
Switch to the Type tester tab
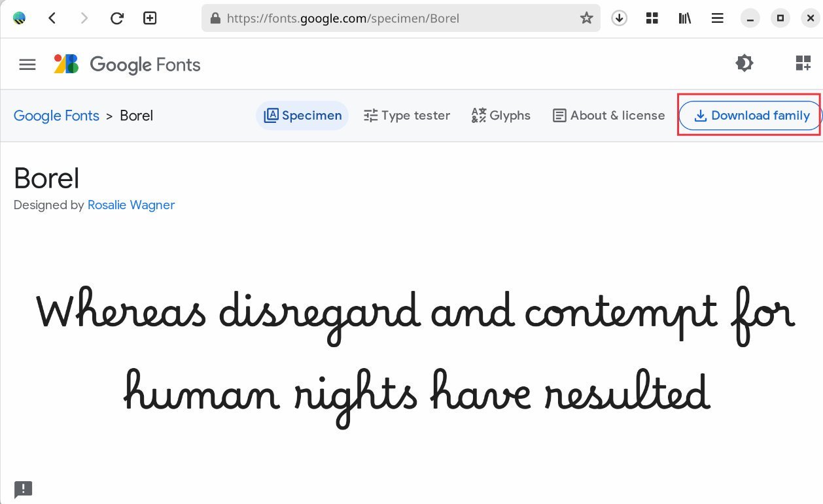click(x=407, y=115)
